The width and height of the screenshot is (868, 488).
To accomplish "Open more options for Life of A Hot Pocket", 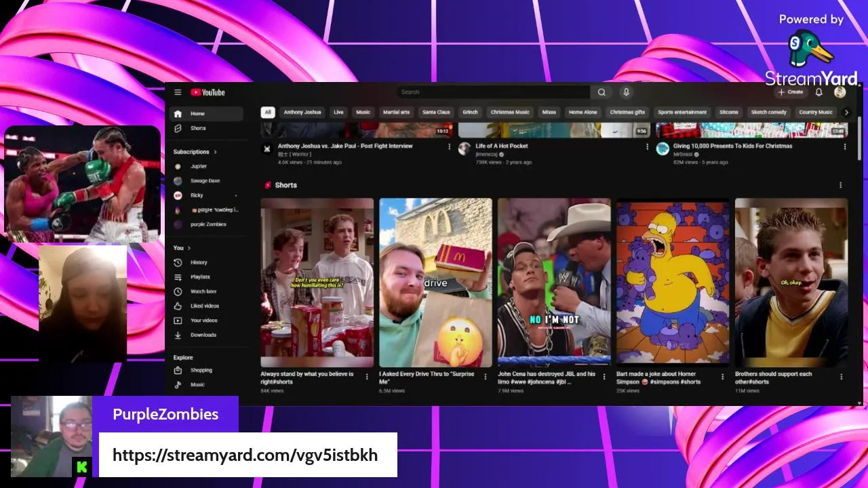I will pyautogui.click(x=647, y=146).
